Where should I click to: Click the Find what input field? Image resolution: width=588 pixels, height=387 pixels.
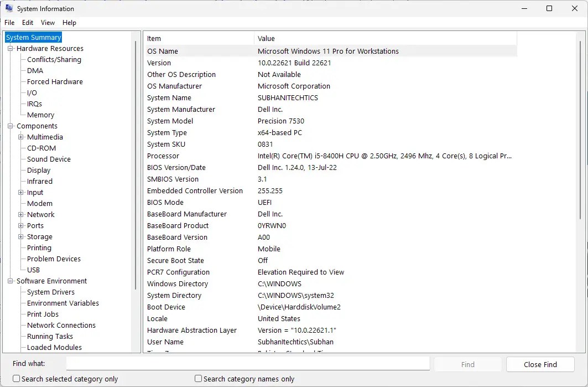[x=248, y=363]
